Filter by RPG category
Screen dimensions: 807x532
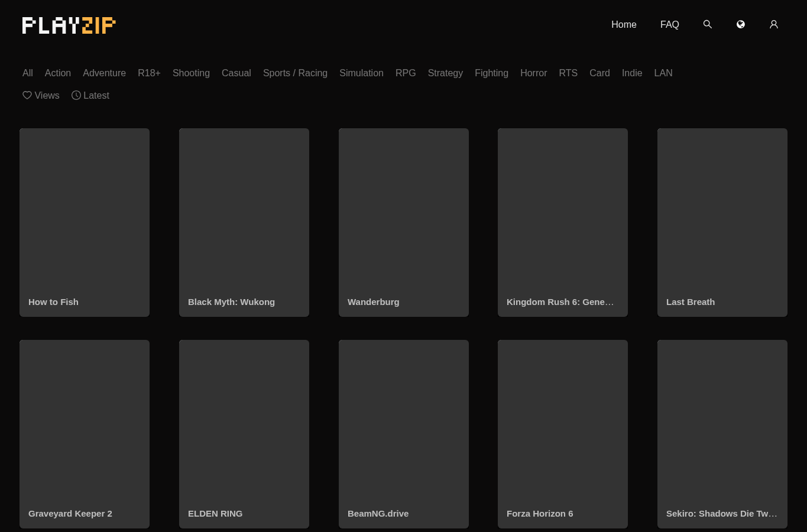(406, 73)
